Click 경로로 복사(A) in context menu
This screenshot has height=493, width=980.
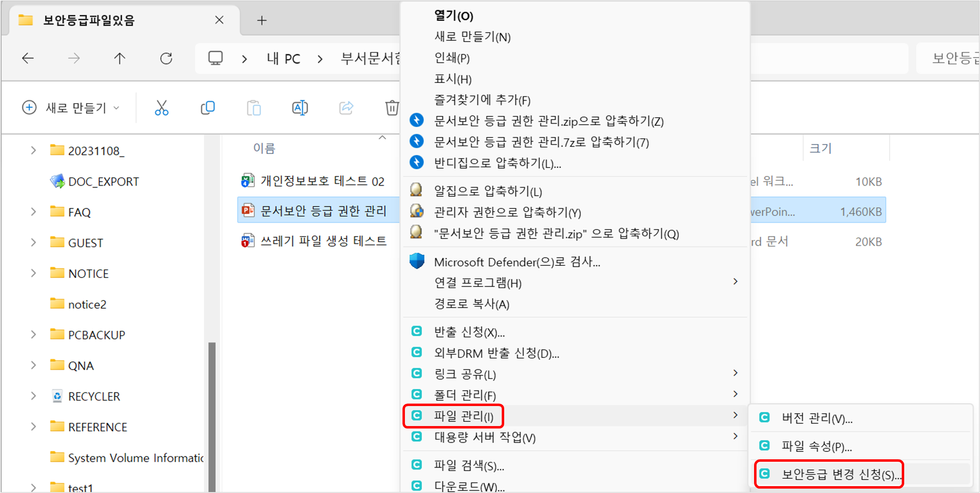(x=471, y=304)
